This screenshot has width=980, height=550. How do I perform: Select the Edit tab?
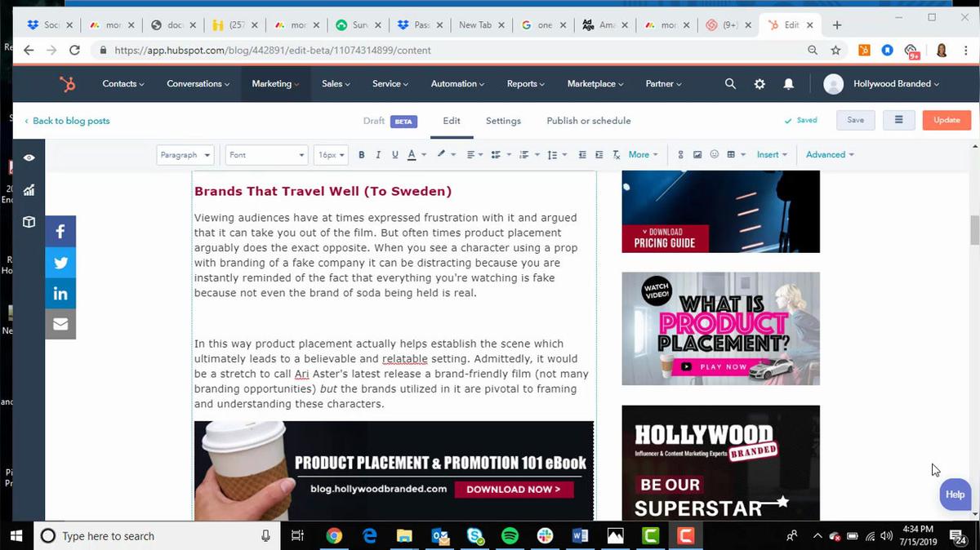coord(452,121)
